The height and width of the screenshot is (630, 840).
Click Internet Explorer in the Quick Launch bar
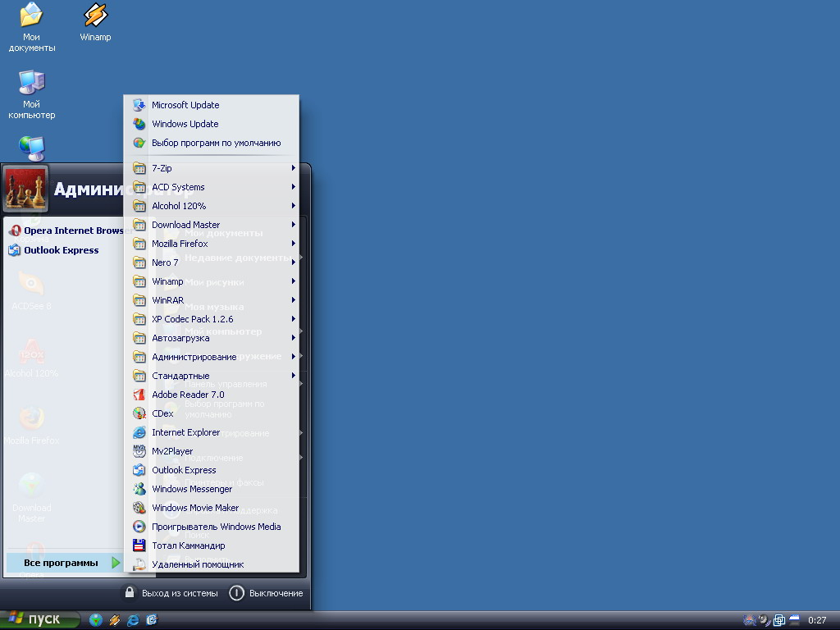[133, 620]
